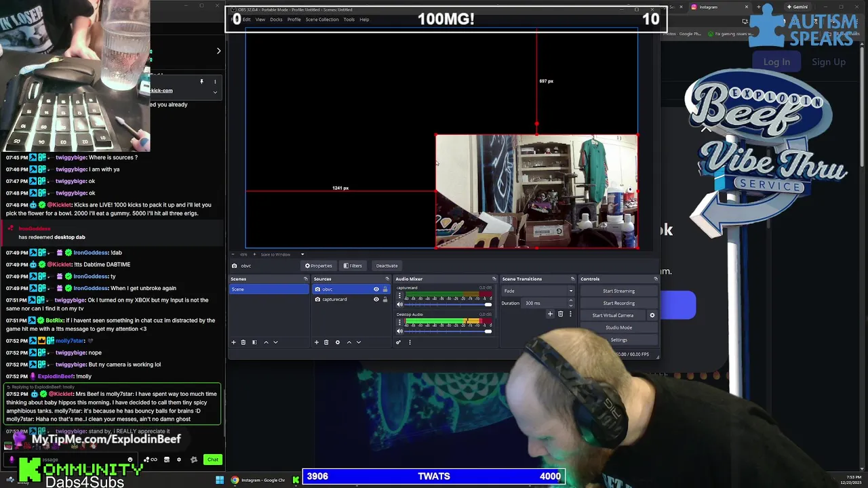Undock the Scene Transitions panel
Image resolution: width=868 pixels, height=488 pixels.
(572, 279)
